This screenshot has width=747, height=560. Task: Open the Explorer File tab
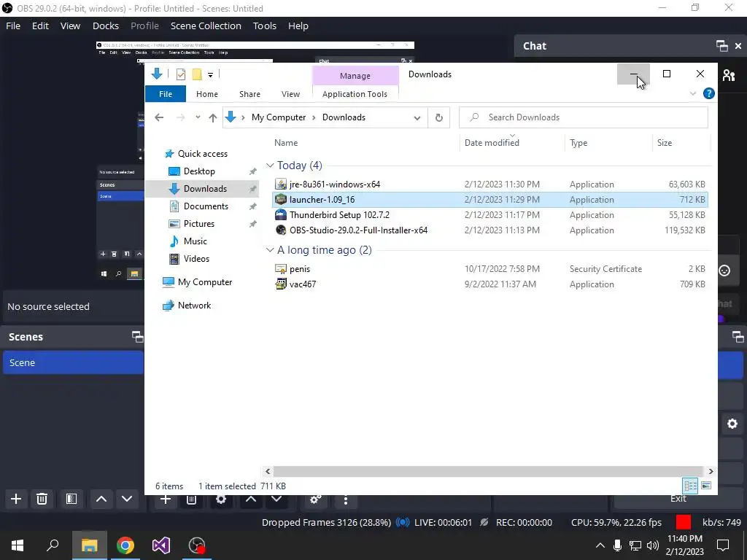click(x=166, y=94)
